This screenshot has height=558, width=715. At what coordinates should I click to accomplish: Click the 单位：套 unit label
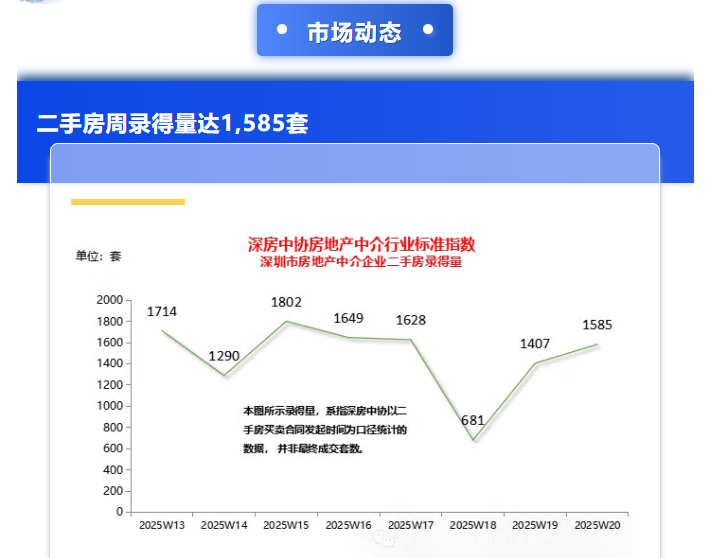point(98,256)
